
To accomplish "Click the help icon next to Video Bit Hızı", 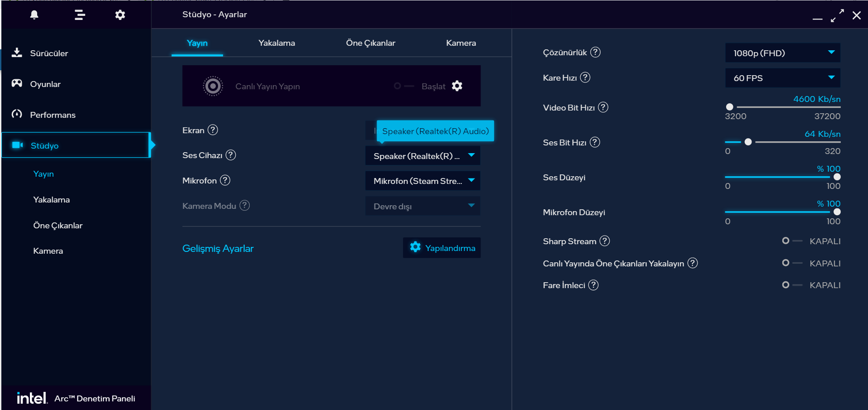I will tap(603, 107).
